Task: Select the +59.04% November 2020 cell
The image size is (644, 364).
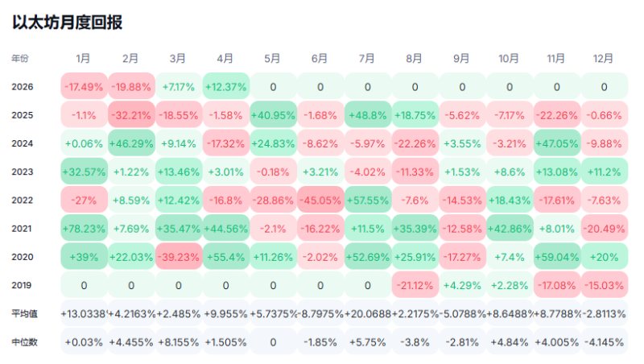Action: 557,256
